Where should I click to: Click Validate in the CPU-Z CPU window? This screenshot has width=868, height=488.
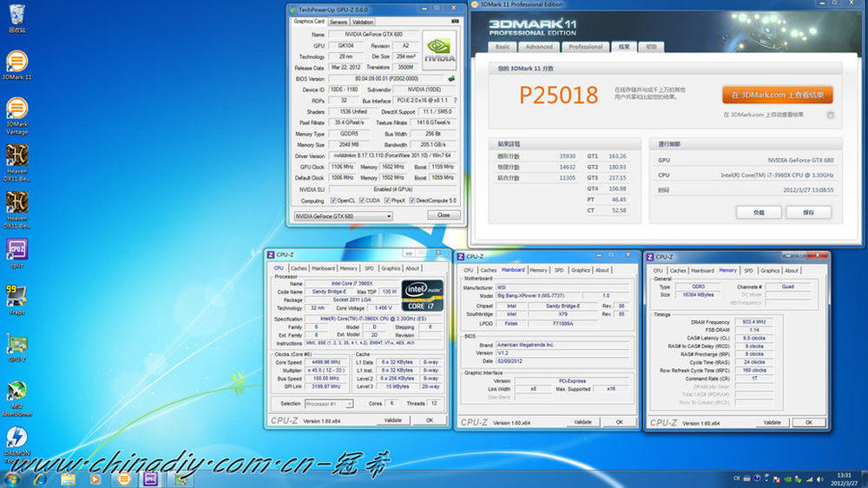pos(392,420)
